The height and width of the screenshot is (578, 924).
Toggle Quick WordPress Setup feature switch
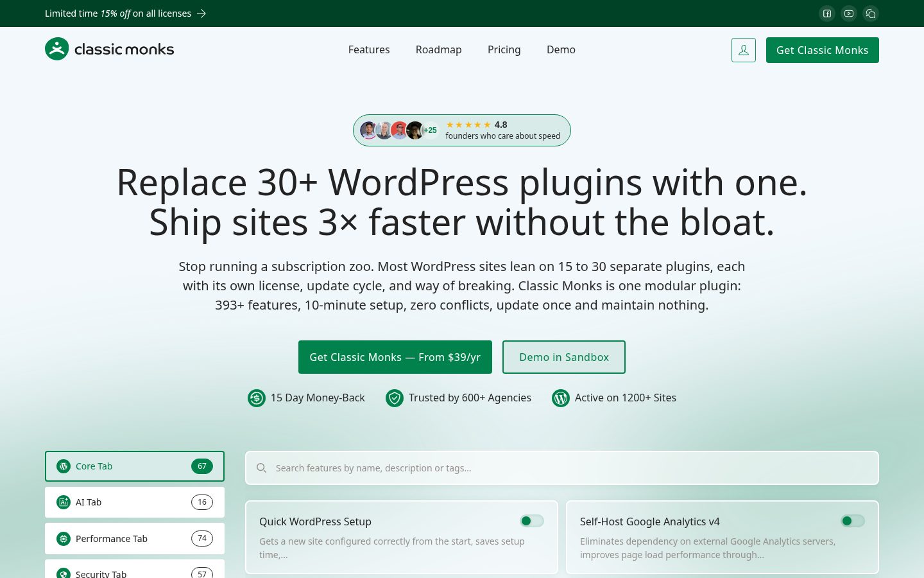[532, 521]
